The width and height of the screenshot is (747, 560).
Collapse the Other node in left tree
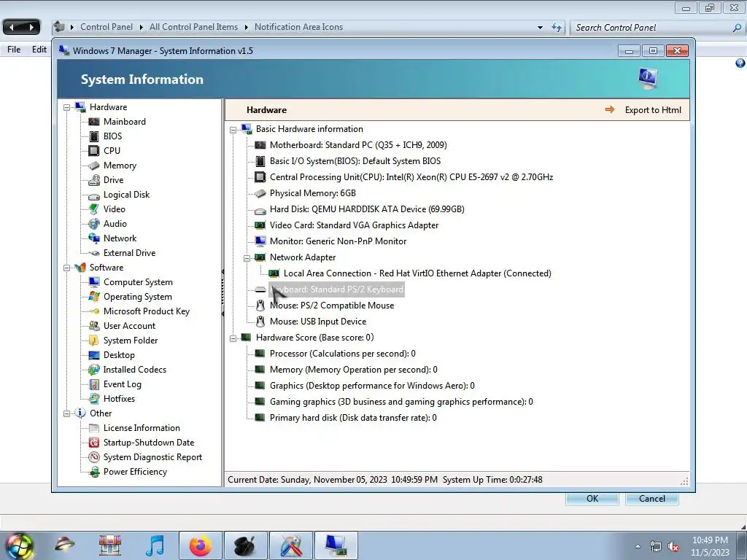click(x=66, y=414)
